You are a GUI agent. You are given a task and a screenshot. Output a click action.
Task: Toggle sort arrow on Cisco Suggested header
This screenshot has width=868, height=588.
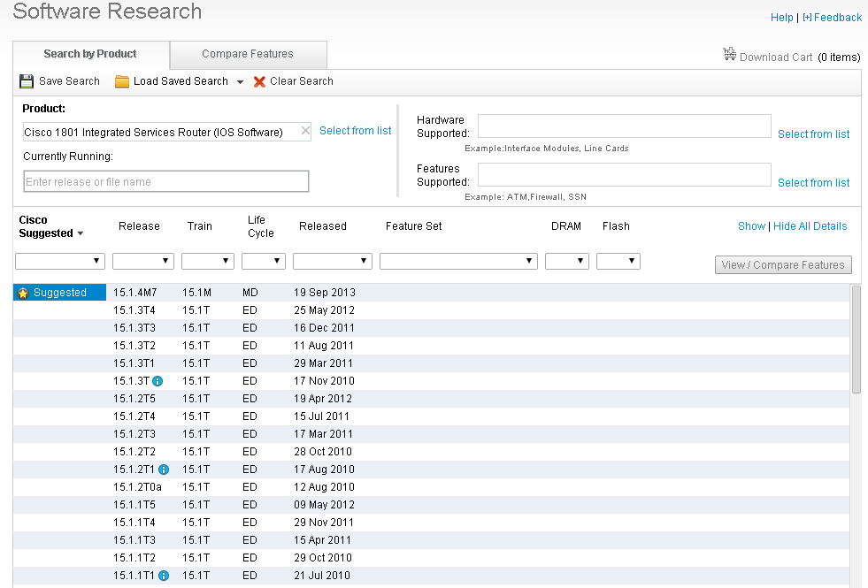coord(81,233)
